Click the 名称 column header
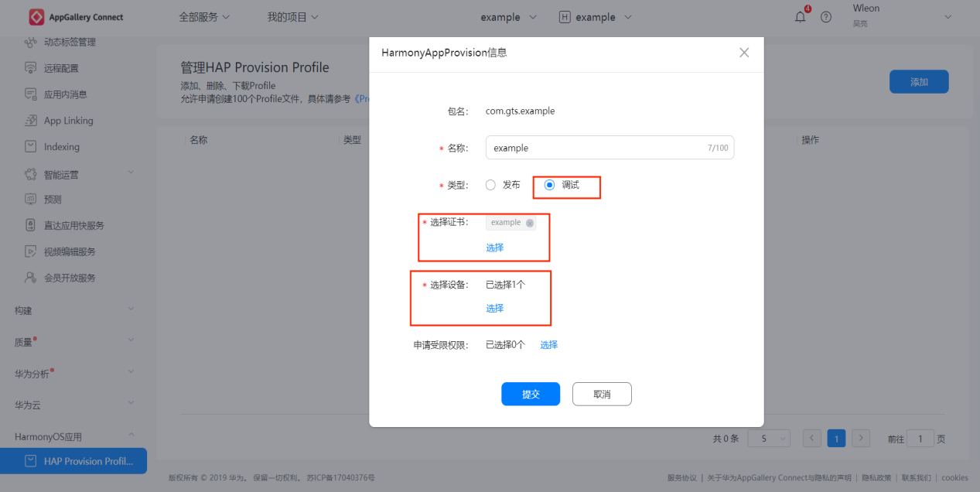 [x=199, y=140]
